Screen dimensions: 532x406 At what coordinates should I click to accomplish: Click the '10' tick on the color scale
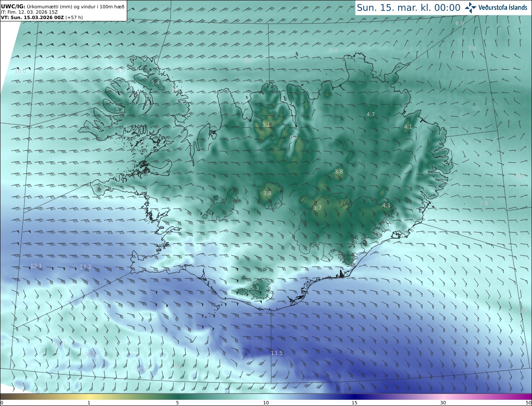pos(266,403)
